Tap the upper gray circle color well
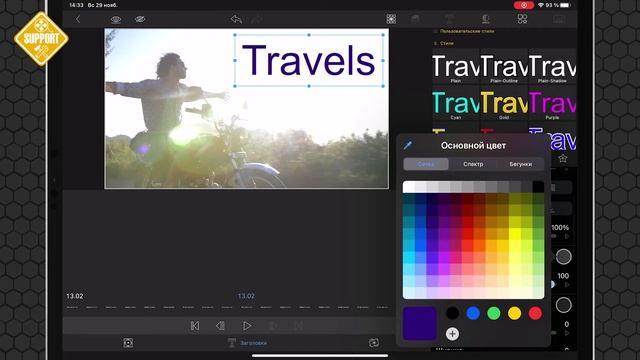640x360 pixels. tap(564, 256)
